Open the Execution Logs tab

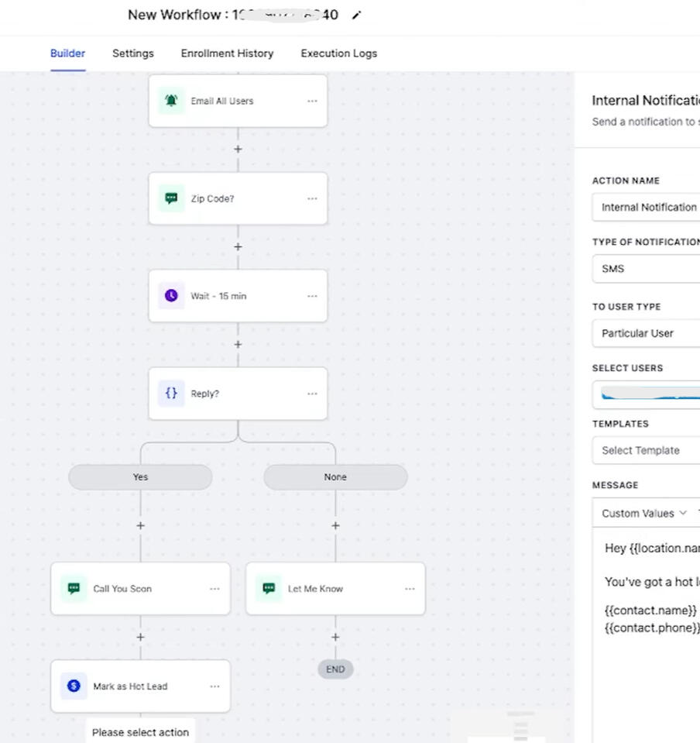pos(338,53)
